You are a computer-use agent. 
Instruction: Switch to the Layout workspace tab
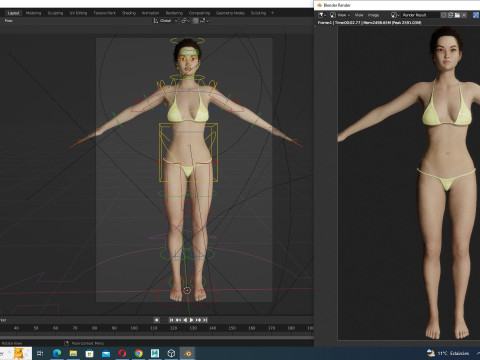click(14, 13)
